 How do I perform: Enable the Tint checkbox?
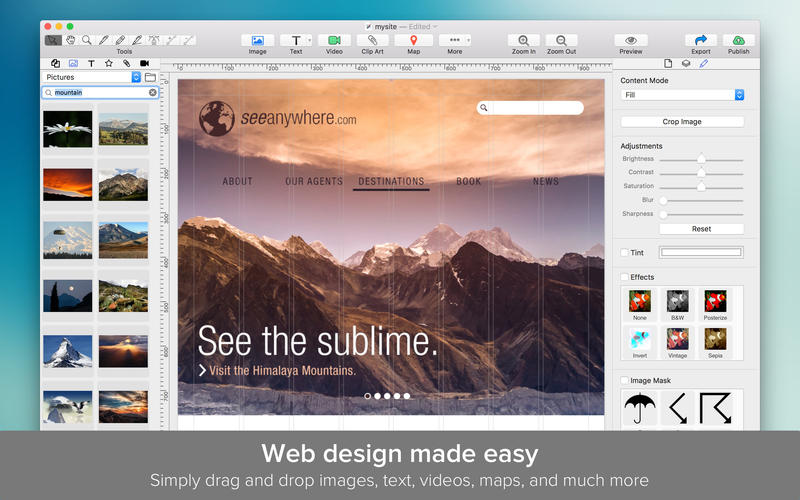[x=625, y=252]
